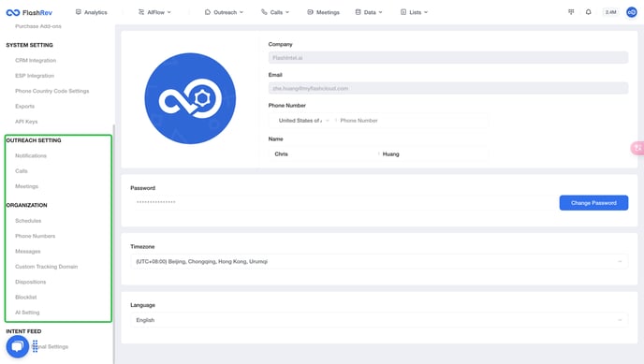
Task: Open Exports in sidebar
Action: pos(24,107)
